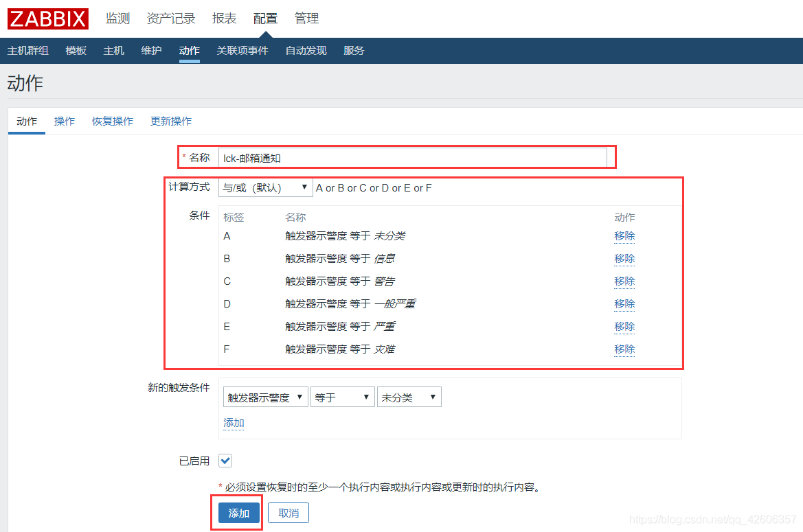Go to 主机 submenu
The width and height of the screenshot is (803, 532).
point(114,51)
